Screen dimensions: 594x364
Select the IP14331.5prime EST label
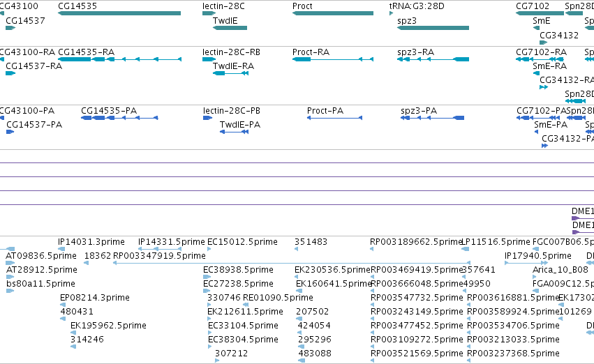172,241
